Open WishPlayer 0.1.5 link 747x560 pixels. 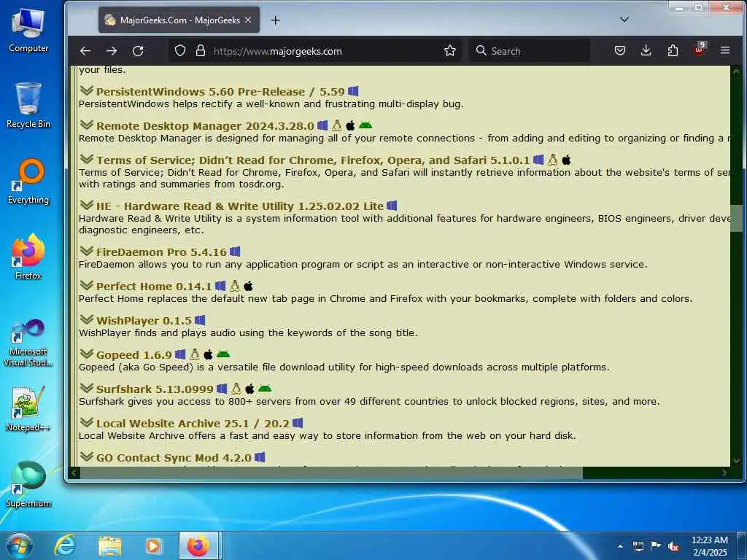coord(144,321)
